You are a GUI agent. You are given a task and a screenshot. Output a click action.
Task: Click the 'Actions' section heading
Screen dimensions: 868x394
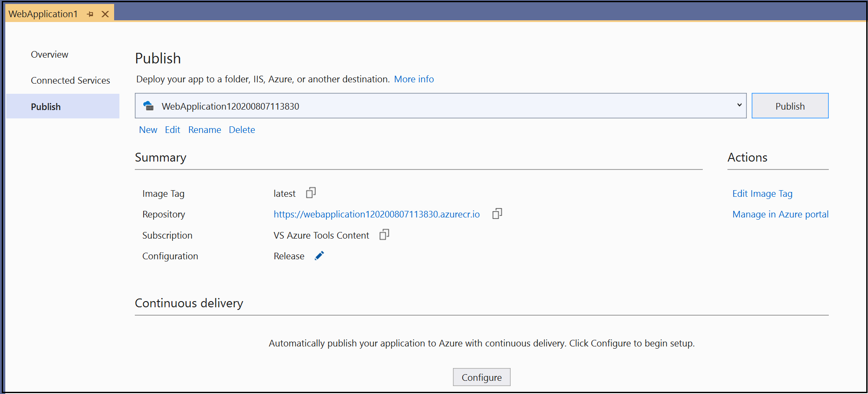(x=747, y=158)
